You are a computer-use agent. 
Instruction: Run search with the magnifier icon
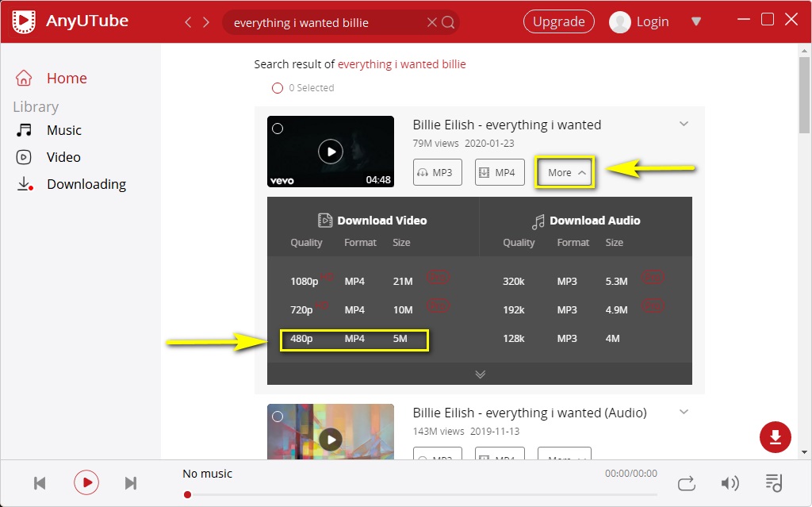pyautogui.click(x=449, y=22)
